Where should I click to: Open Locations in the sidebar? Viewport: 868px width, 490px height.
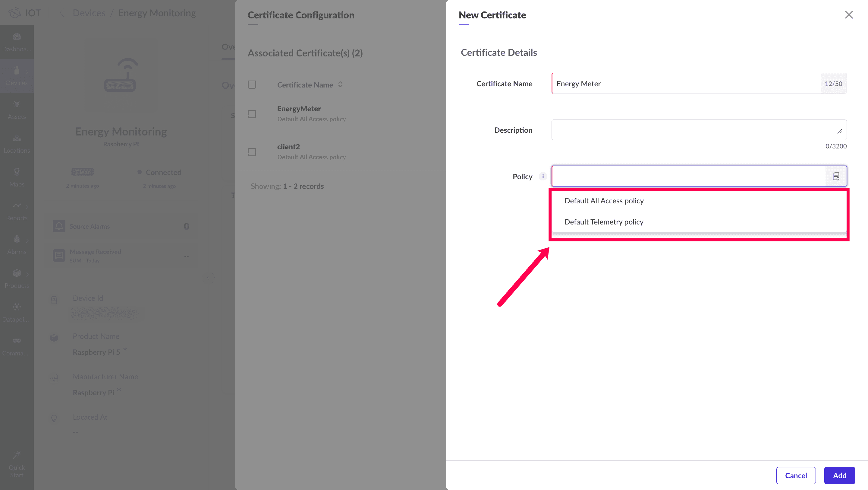click(x=17, y=144)
